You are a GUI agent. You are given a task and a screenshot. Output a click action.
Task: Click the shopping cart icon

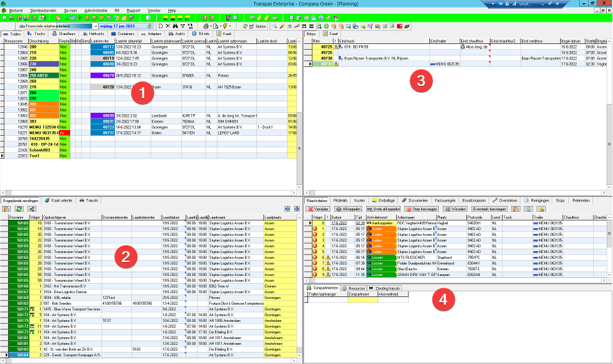[252, 18]
